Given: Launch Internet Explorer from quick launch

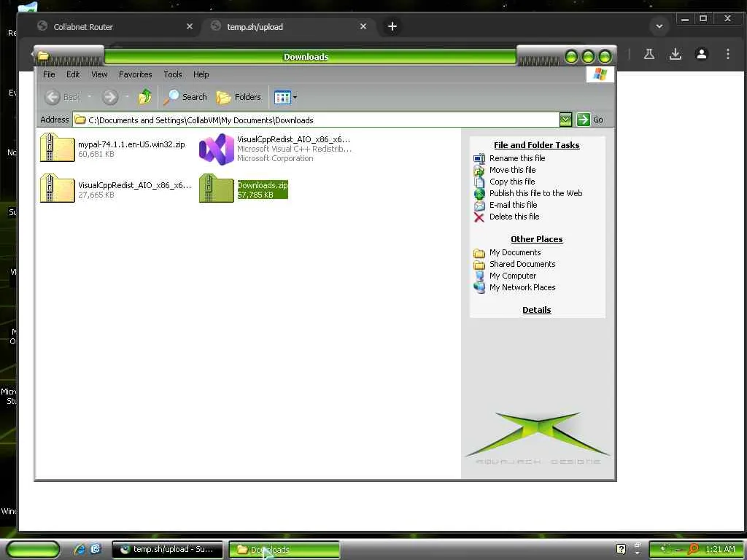Looking at the screenshot, I should (x=80, y=549).
